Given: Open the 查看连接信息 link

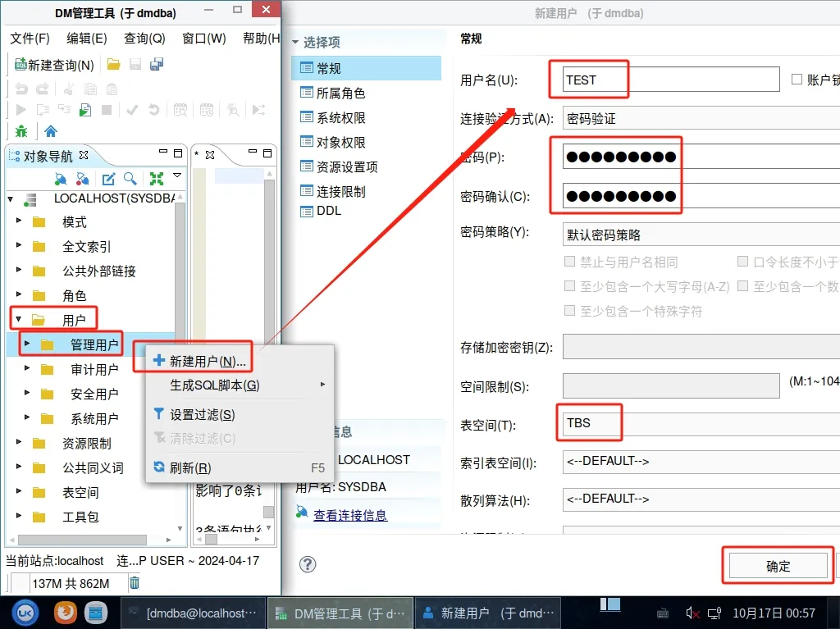Looking at the screenshot, I should [350, 515].
